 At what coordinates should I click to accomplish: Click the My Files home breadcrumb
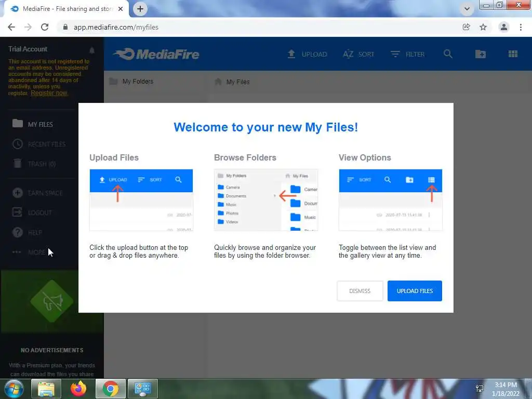point(232,82)
